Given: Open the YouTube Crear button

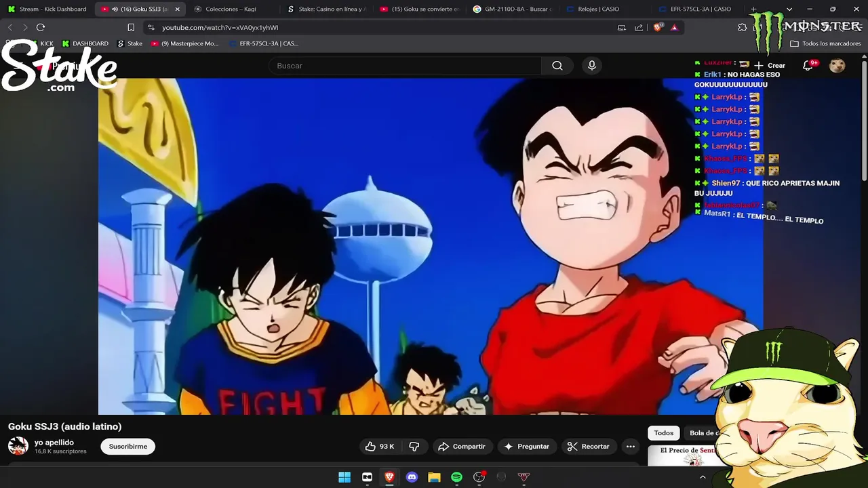Looking at the screenshot, I should tap(770, 66).
